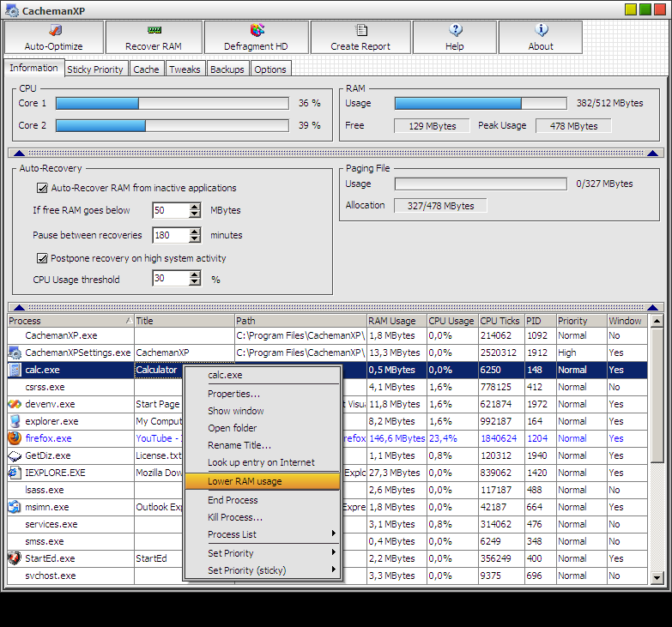Viewport: 672px width, 627px height.
Task: Click the CachemanXPSettings.exe row icon
Action: point(15,353)
